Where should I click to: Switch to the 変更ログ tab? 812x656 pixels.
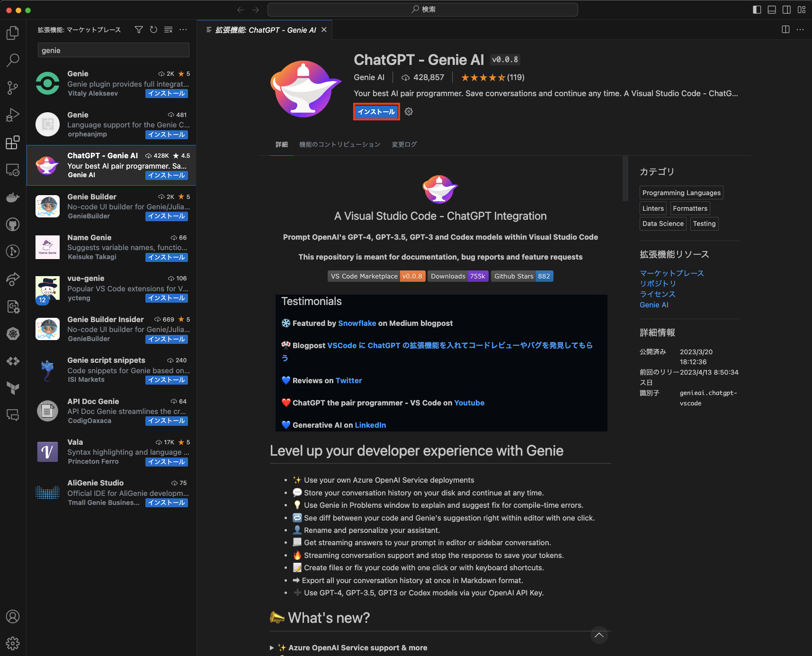click(404, 144)
